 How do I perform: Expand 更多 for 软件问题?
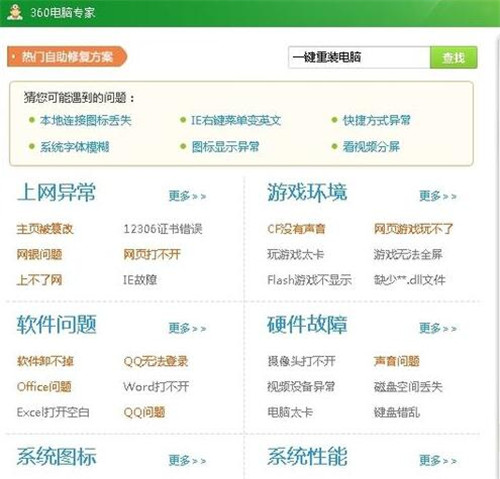(187, 328)
